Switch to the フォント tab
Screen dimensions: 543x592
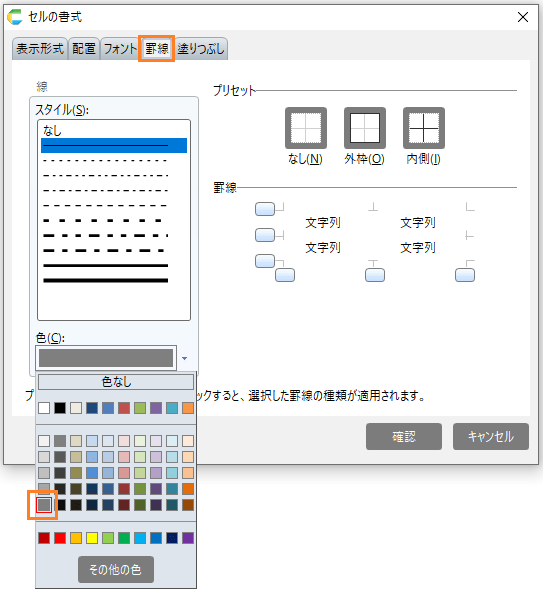[x=120, y=49]
